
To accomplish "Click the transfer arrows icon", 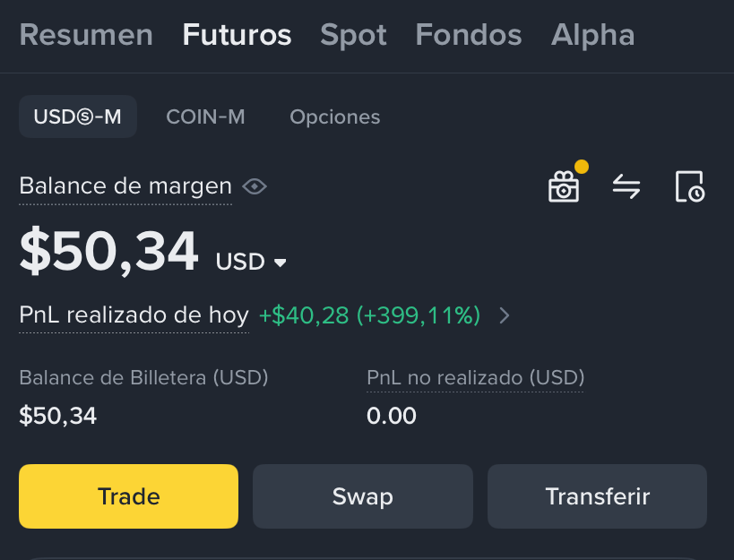I will click(626, 186).
